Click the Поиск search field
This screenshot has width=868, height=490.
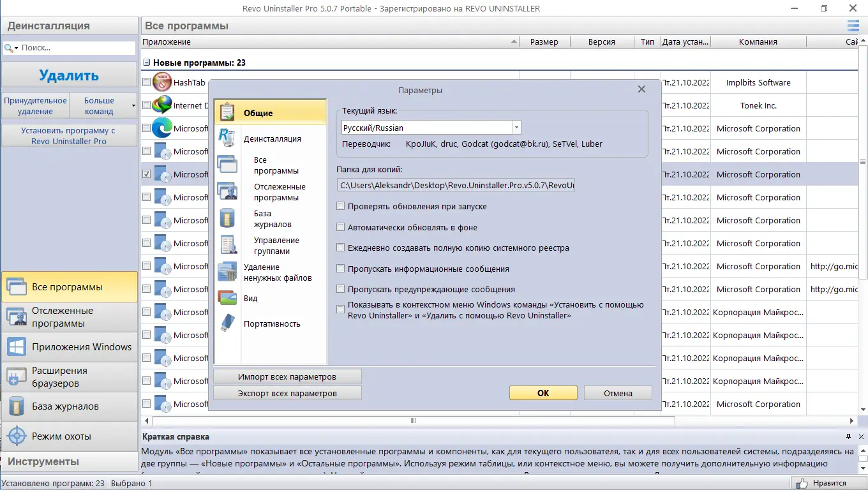coord(77,48)
